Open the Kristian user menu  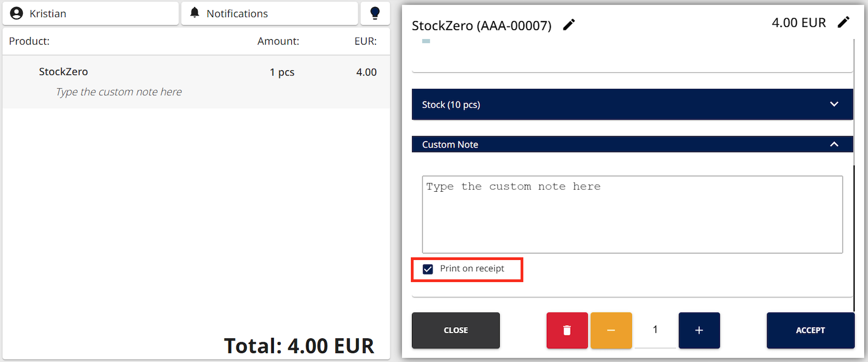coord(90,13)
